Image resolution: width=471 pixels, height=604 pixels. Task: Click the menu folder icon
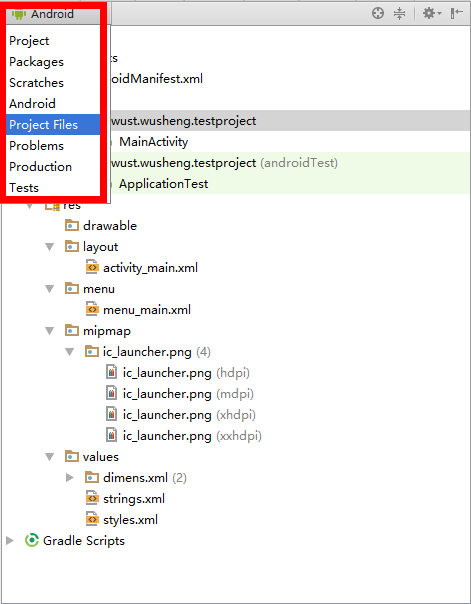pos(72,288)
